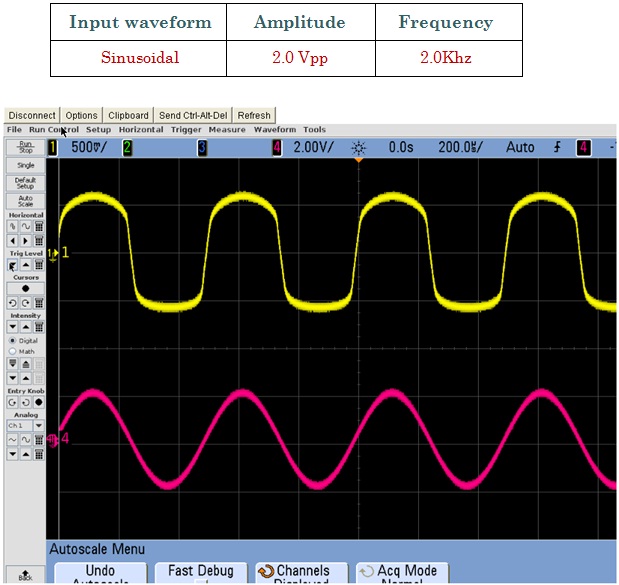Toggle channel 4 indicator in the top bar
Image resolution: width=619 pixels, height=585 pixels.
click(277, 148)
